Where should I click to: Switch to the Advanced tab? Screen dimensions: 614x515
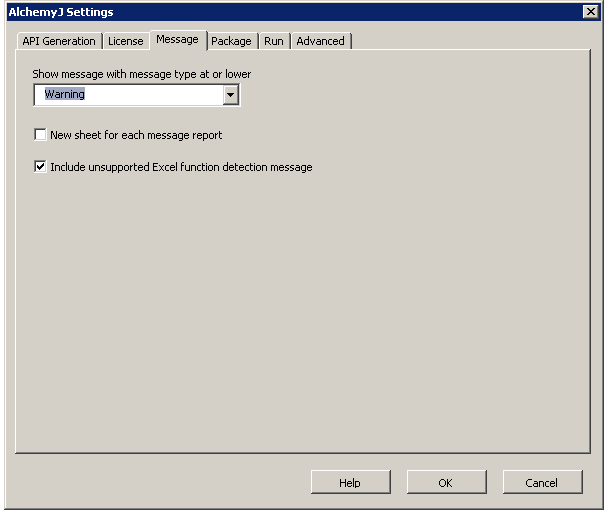coord(320,41)
